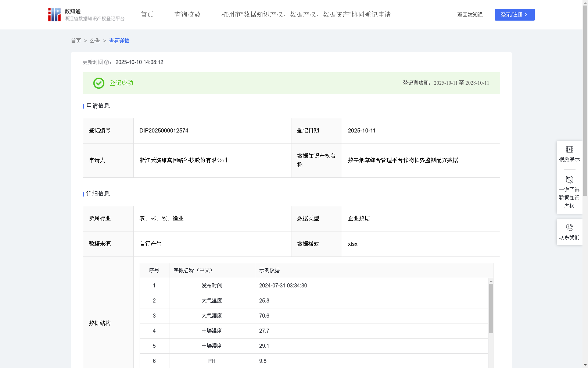Screen dimensions: 588x368
Task: Click the 申请信息 section heading
Action: [x=98, y=106]
